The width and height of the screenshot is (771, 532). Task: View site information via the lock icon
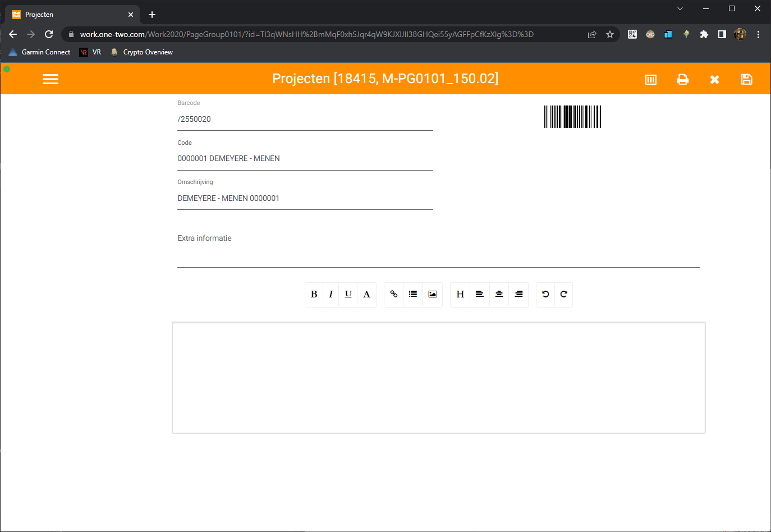click(71, 34)
